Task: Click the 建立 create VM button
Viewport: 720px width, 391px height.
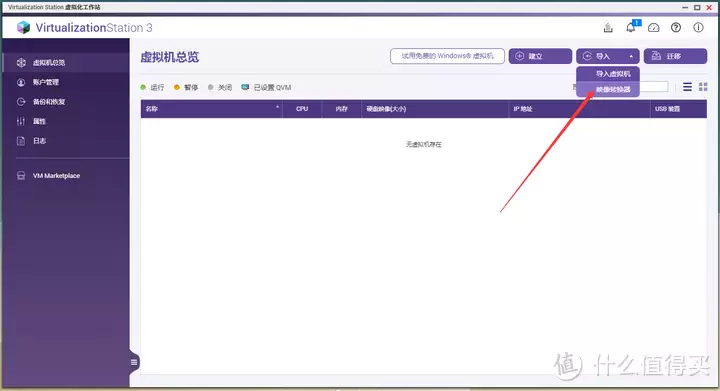Action: 540,56
